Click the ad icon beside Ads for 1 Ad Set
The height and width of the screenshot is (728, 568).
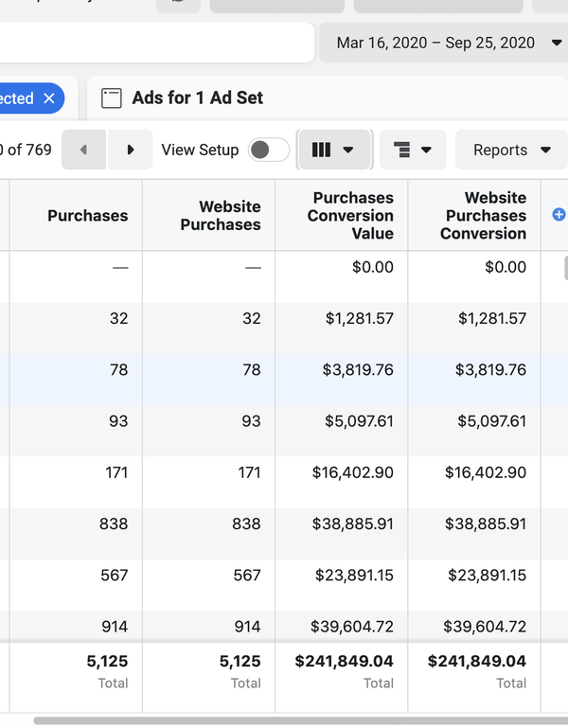[112, 98]
